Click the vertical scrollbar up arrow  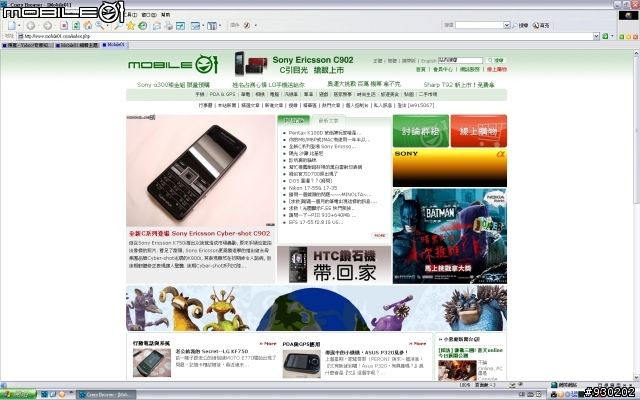636,53
